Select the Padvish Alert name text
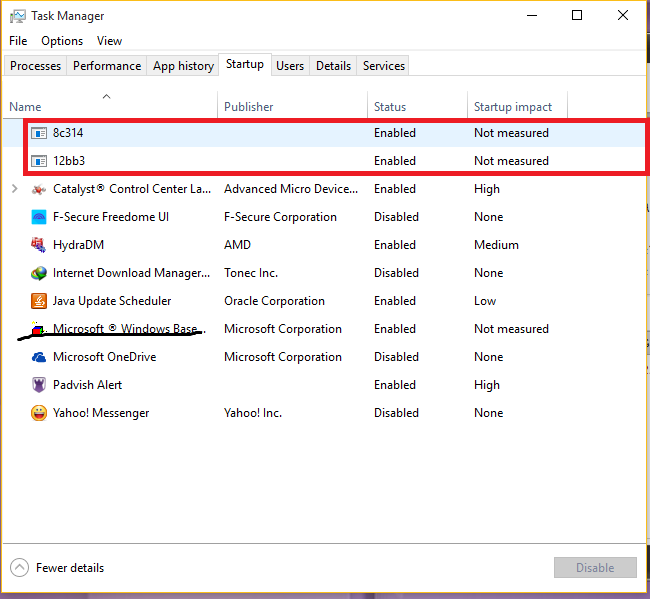 [87, 385]
